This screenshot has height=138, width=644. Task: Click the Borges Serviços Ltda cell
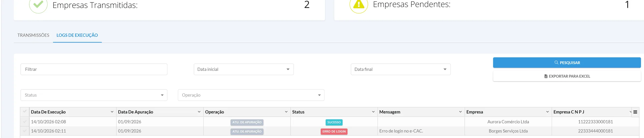pyautogui.click(x=508, y=131)
